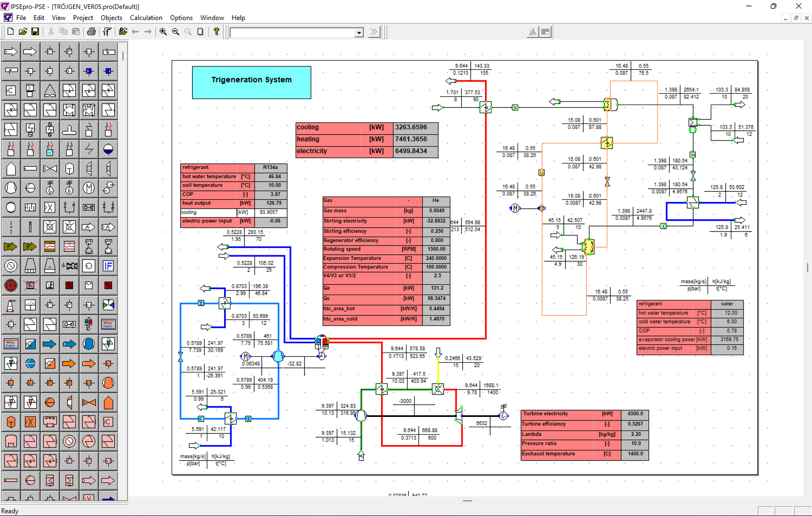The image size is (812, 516).
Task: Create a new project file
Action: pyautogui.click(x=11, y=32)
